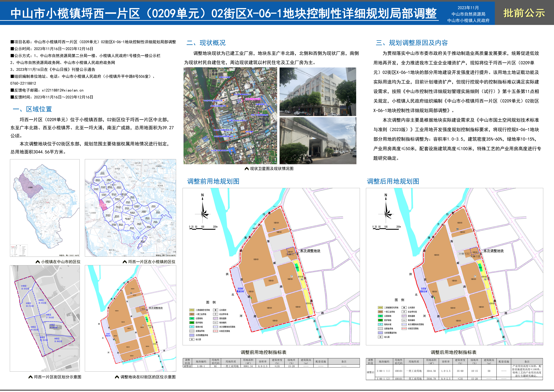This screenshot has width=554, height=392.
Task: Click the 调整前用地控制指标表 table title
Action: (264, 352)
